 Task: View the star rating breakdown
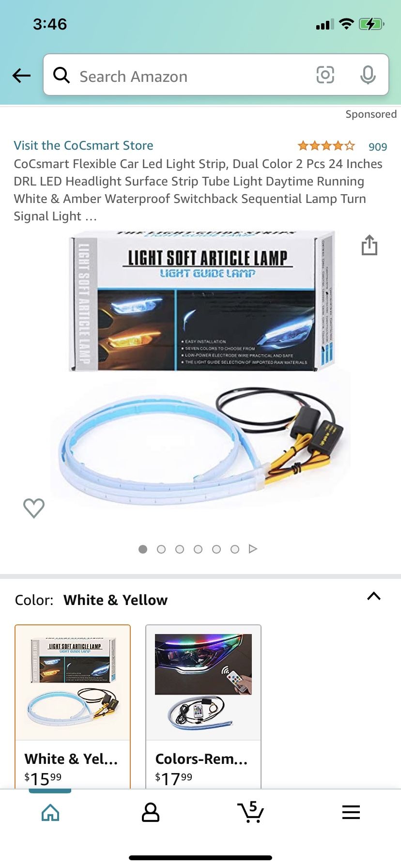coord(326,146)
